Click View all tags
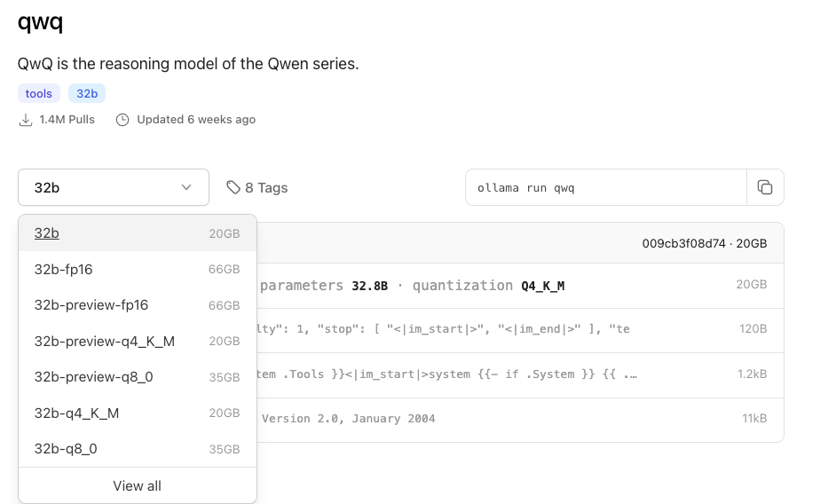This screenshot has width=836, height=504. (137, 486)
